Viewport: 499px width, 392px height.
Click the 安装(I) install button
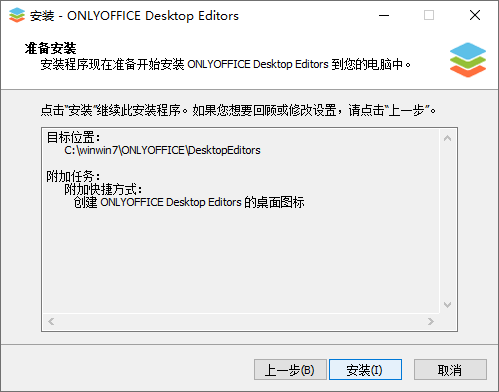365,370
